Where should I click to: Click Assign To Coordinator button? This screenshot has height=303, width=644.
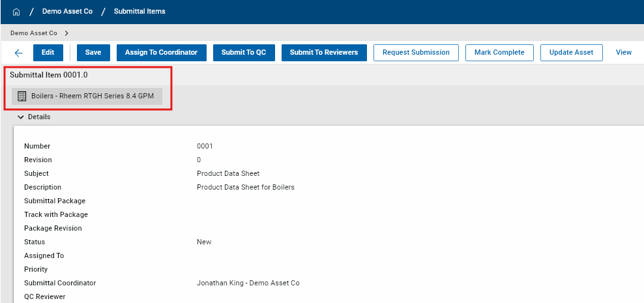161,53
